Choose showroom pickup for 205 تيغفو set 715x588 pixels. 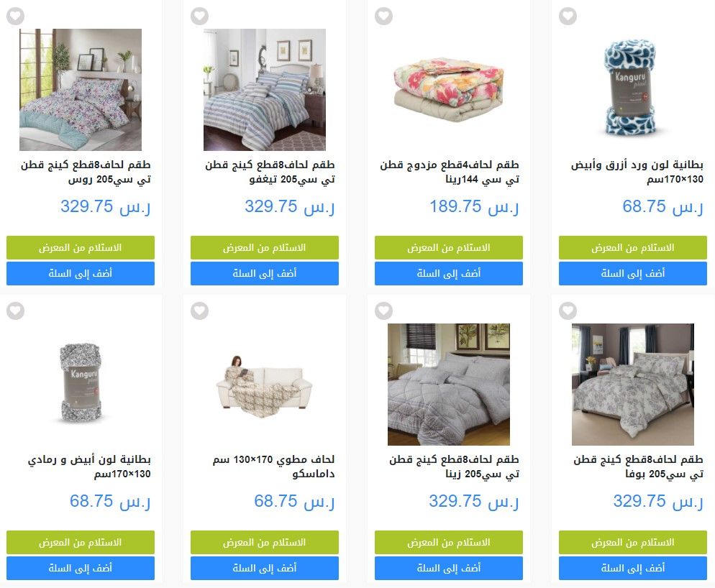tap(265, 247)
